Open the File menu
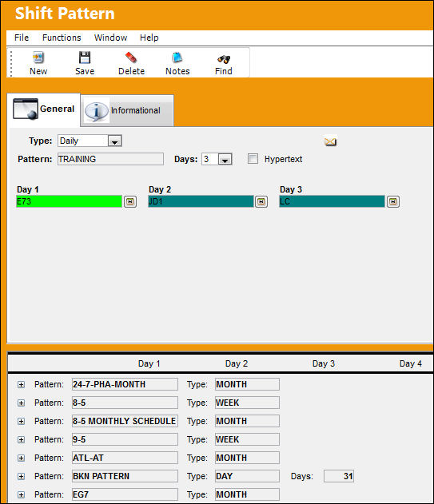The width and height of the screenshot is (434, 504). (x=22, y=38)
